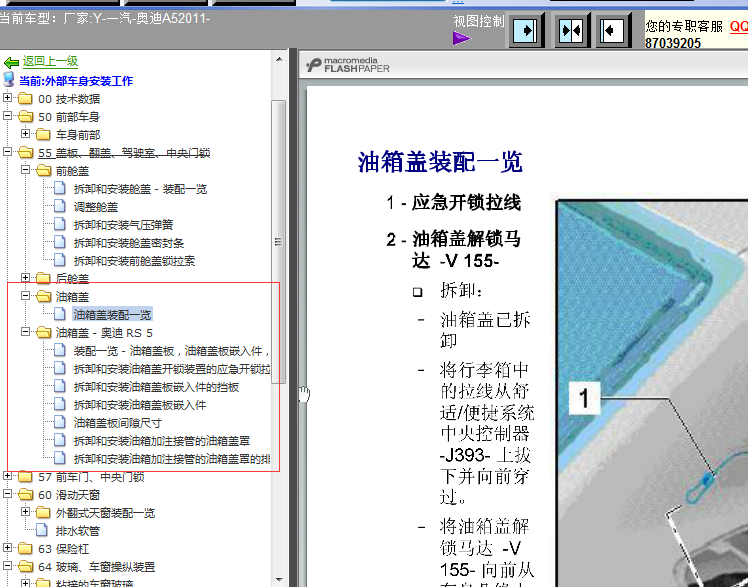The width and height of the screenshot is (748, 587).
Task: Click the 1 - 应急开锁拉线 item
Action: (453, 202)
